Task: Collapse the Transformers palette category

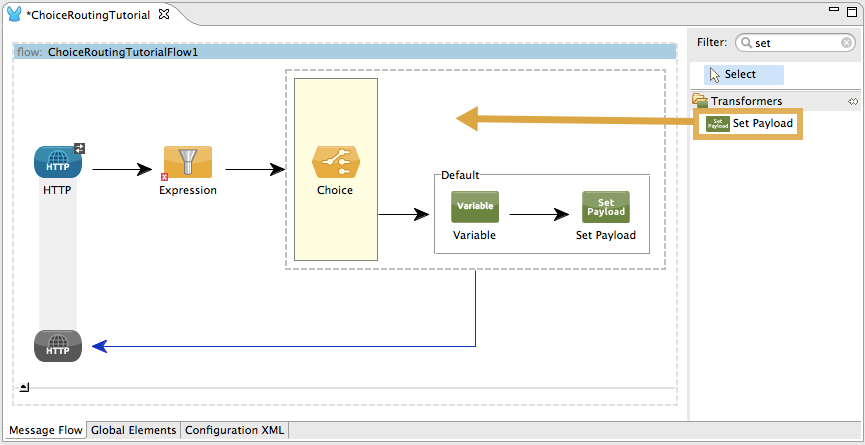Action: pos(701,101)
